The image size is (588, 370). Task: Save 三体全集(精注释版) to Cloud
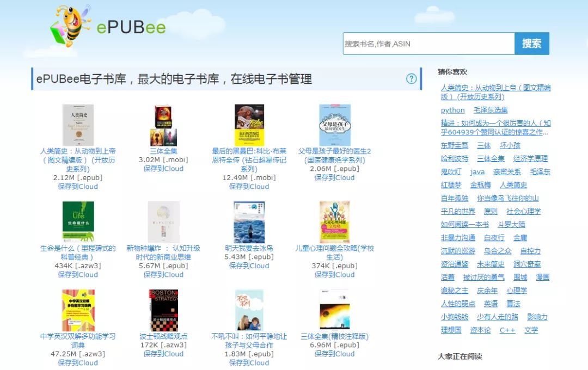(x=334, y=354)
